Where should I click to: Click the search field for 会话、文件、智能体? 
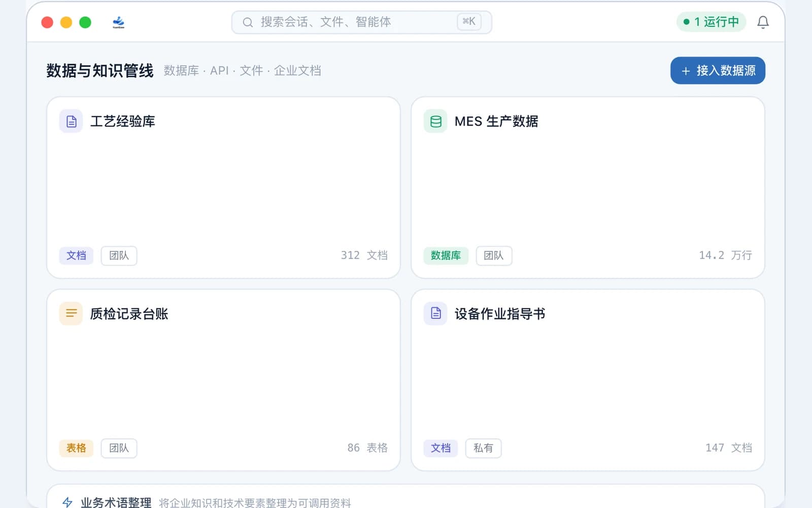pos(361,22)
